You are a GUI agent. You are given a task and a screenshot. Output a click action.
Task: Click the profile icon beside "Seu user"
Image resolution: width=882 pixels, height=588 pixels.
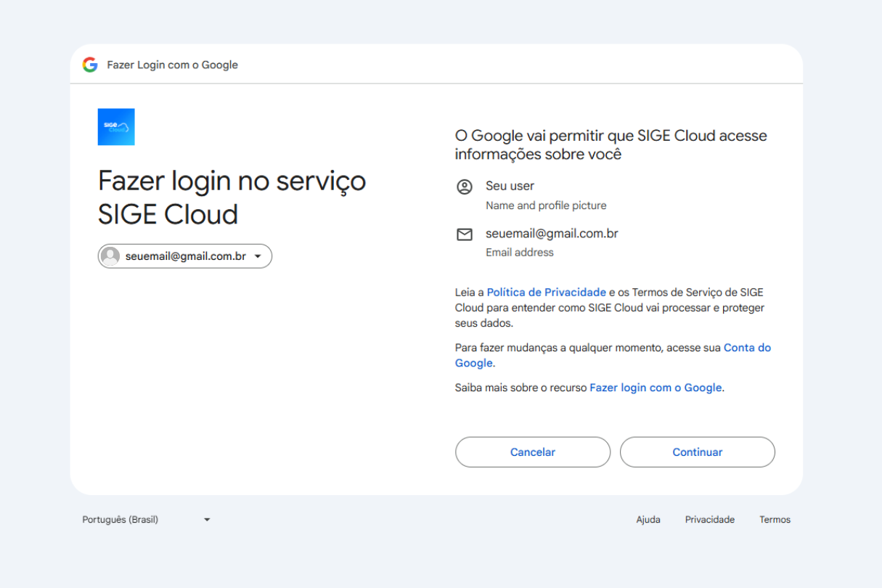click(464, 187)
